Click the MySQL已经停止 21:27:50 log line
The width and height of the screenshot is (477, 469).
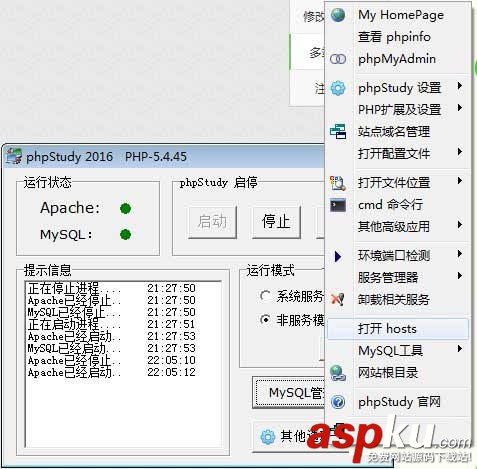click(x=112, y=312)
